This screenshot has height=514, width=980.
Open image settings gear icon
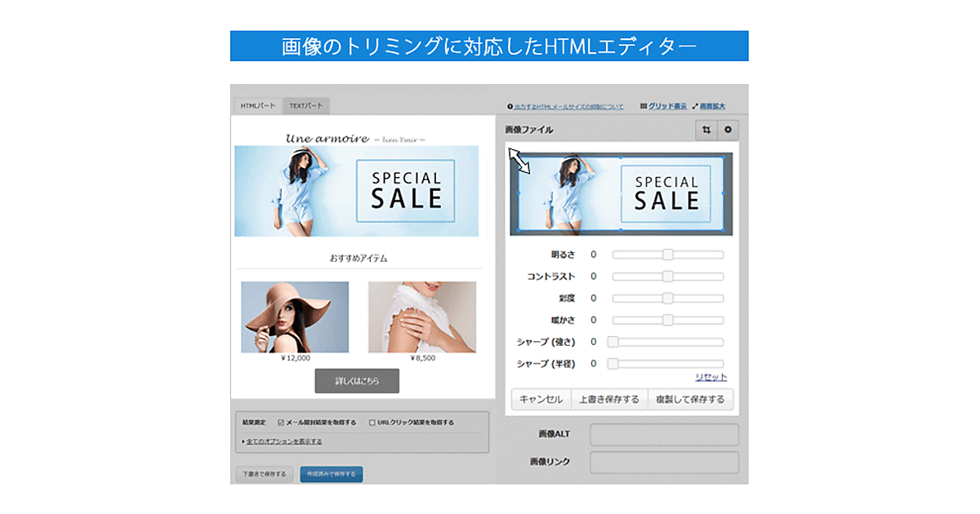click(x=728, y=130)
